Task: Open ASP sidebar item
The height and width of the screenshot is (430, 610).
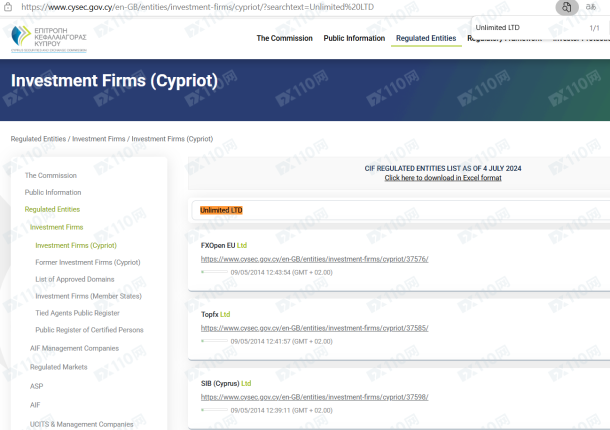Action: click(x=36, y=386)
